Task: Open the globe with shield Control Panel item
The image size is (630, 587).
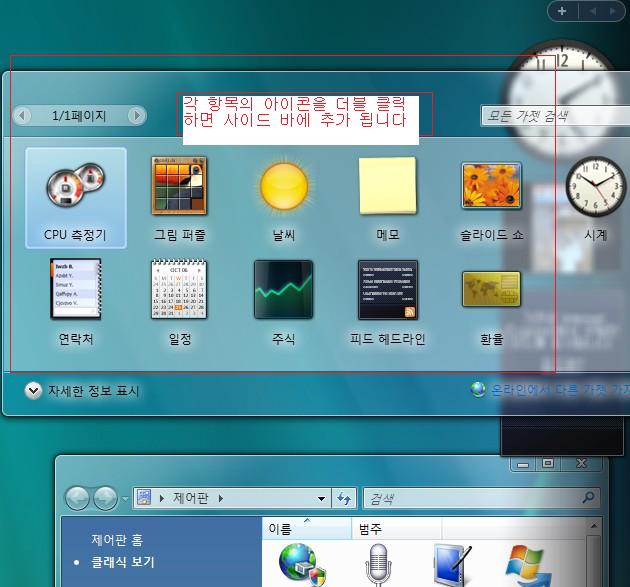Action: point(302,565)
